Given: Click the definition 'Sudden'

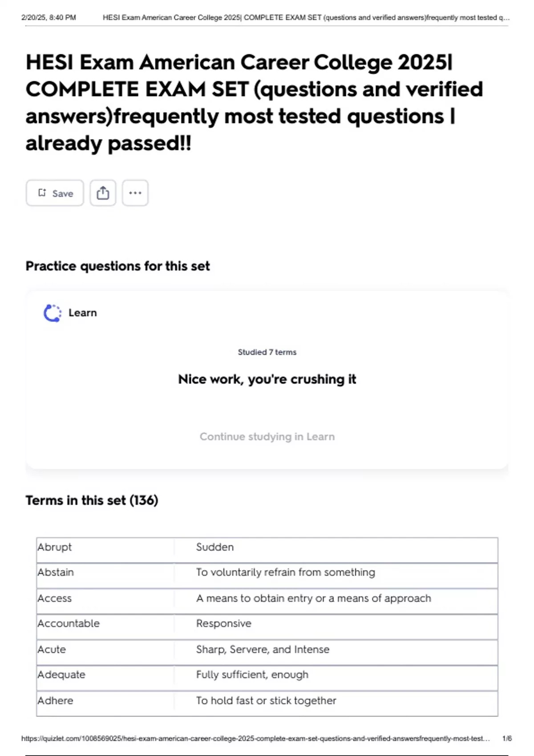Looking at the screenshot, I should pos(215,547).
